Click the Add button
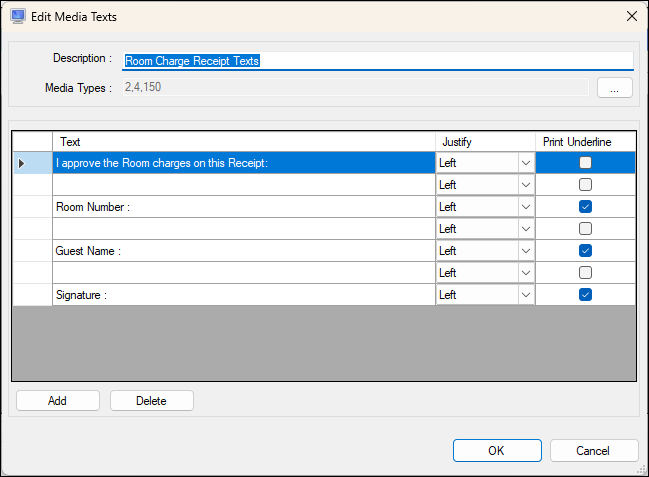Viewport: 649px width, 477px height. (x=58, y=401)
